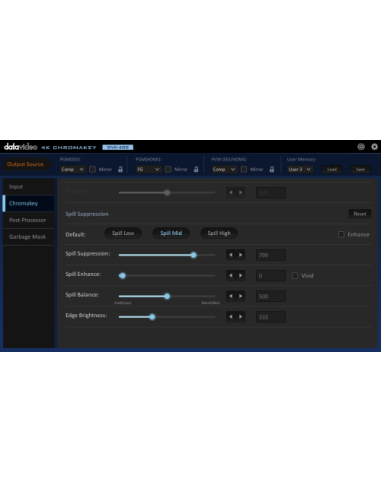Select the Spill High preset
Viewport: 381px width, 492px height.
point(219,233)
